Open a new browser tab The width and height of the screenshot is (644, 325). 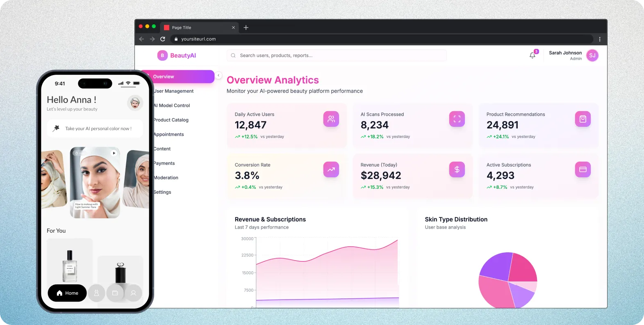click(x=246, y=27)
